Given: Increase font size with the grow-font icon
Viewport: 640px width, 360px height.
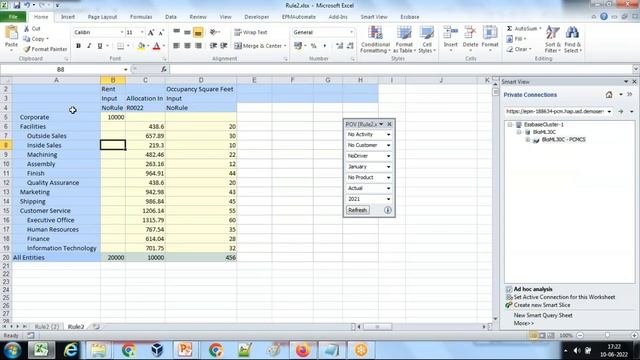Looking at the screenshot, I should [151, 32].
